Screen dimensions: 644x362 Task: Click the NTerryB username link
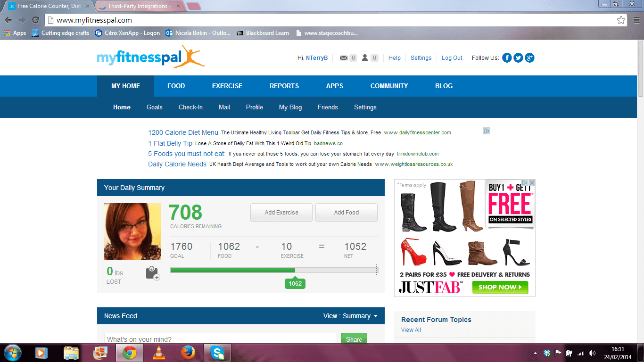(x=317, y=58)
